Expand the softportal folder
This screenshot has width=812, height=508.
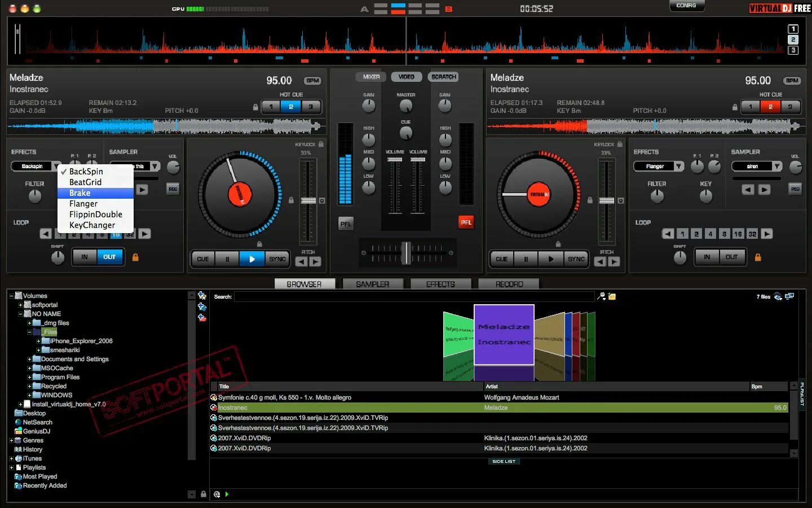20,305
